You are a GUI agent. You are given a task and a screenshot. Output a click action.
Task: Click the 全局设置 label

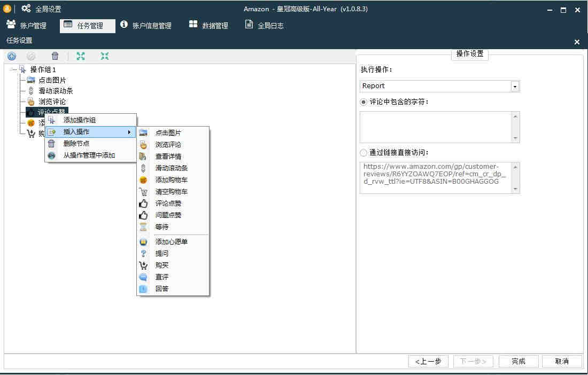click(x=48, y=9)
